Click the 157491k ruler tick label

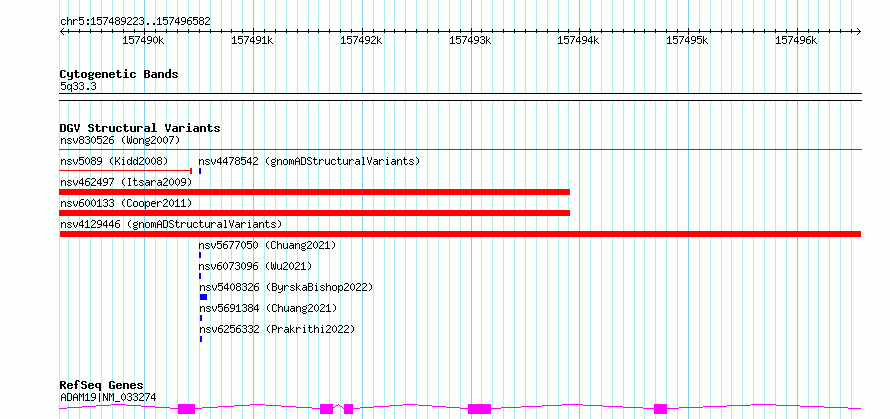pyautogui.click(x=253, y=40)
